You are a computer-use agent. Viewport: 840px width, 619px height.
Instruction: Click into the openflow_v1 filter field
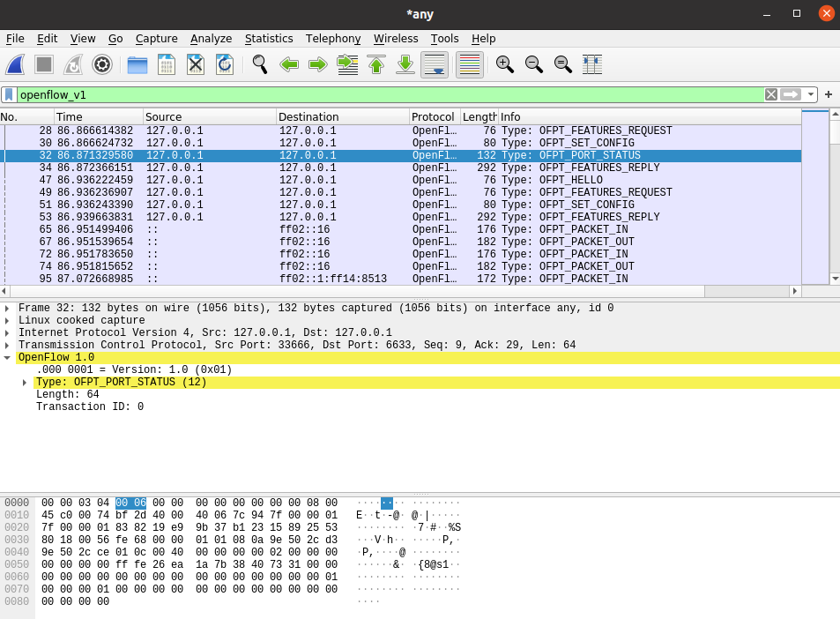[390, 95]
